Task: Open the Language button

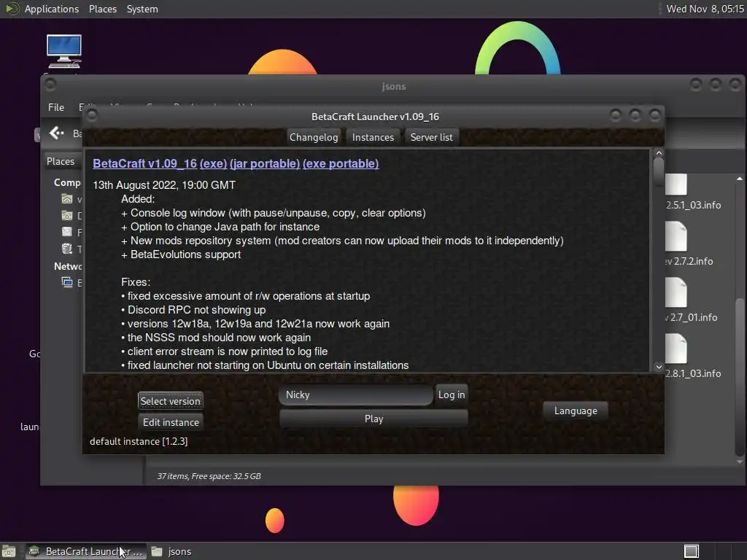Action: 576,411
